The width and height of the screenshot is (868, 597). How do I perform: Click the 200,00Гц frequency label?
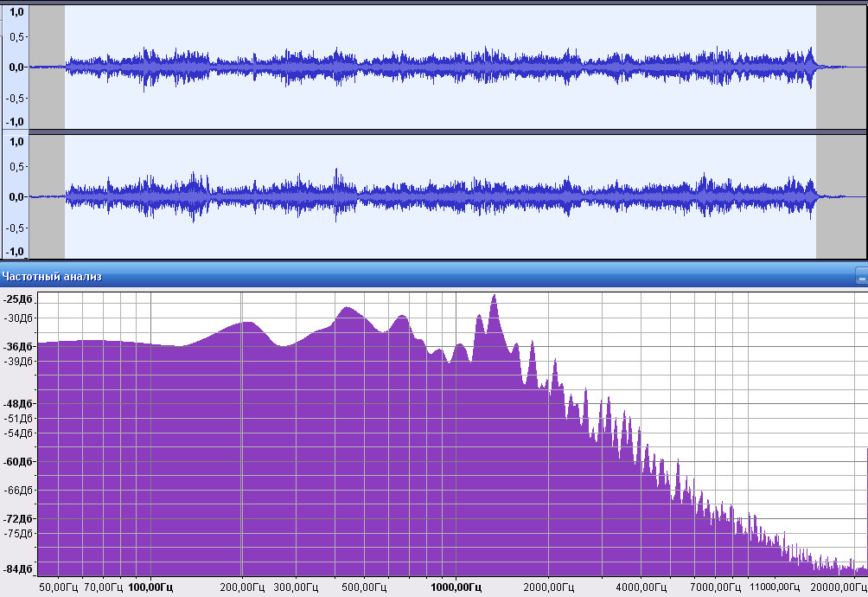coord(242,587)
